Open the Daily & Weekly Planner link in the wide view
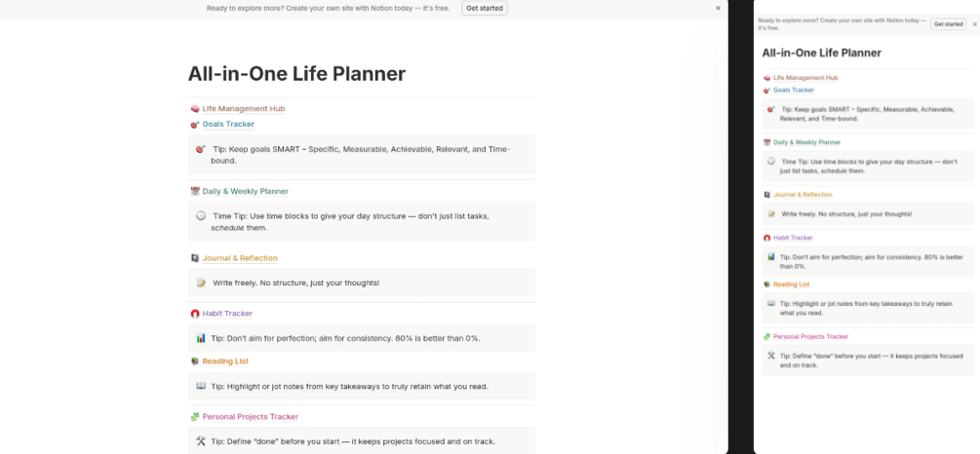The image size is (980, 454). [245, 192]
